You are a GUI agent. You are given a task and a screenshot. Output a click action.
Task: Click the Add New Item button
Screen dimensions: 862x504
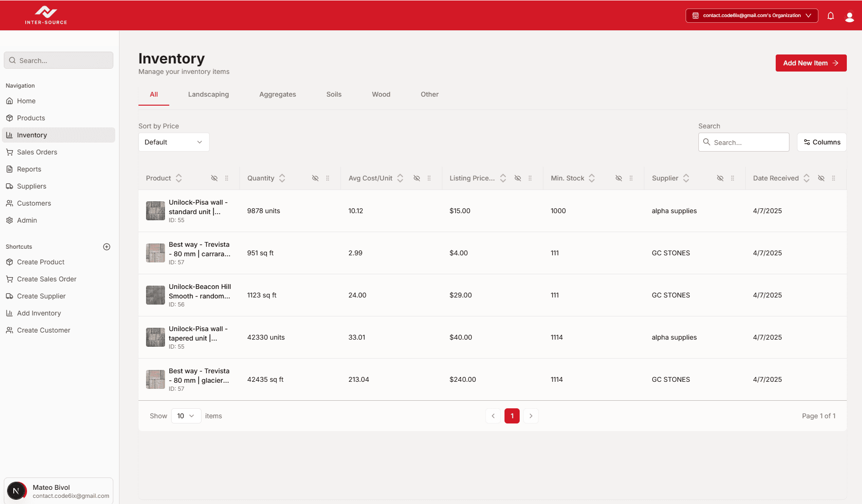point(811,63)
